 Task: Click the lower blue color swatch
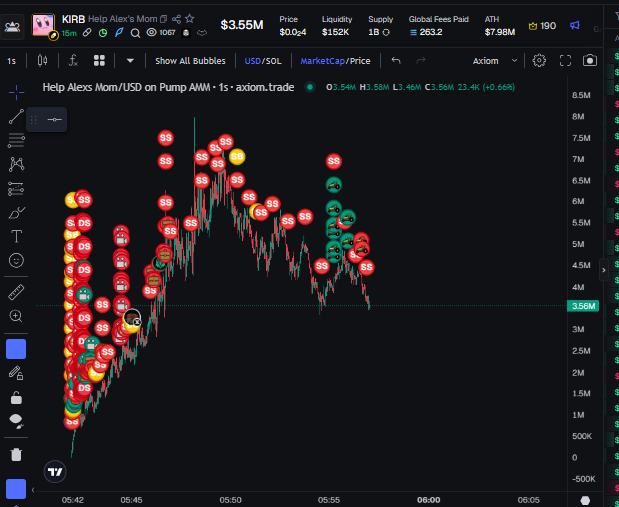(x=16, y=489)
